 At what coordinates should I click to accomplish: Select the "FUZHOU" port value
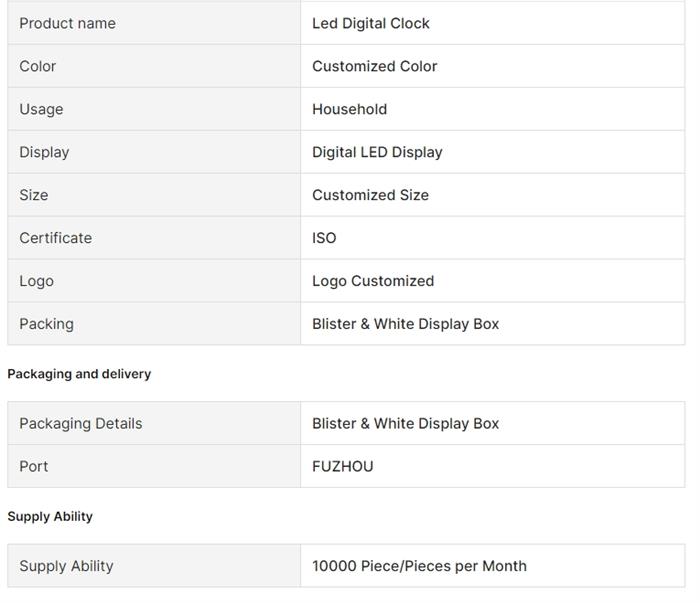[x=342, y=466]
